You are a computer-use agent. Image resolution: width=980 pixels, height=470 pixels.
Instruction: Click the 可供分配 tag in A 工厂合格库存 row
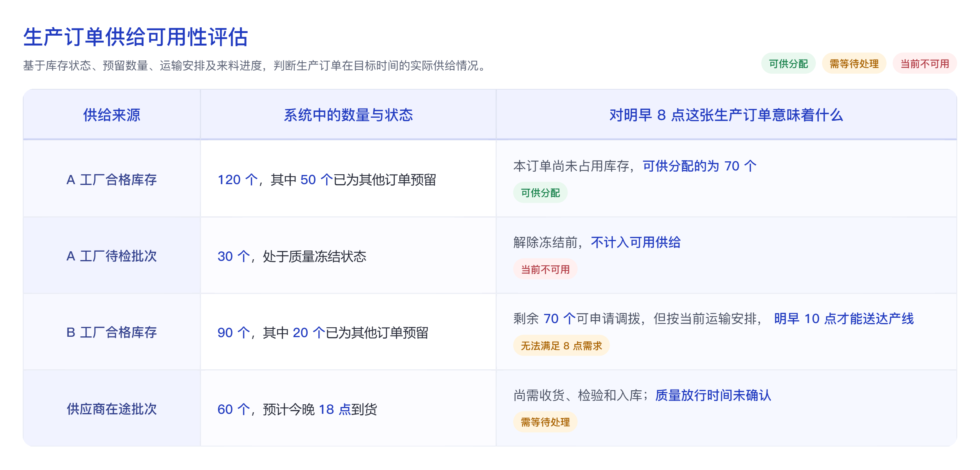tap(540, 193)
